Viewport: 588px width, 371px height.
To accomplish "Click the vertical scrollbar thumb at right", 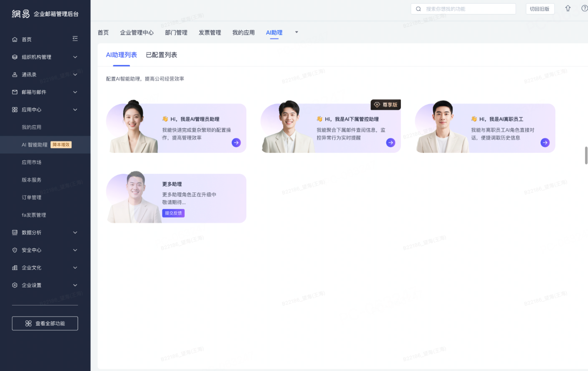I will (x=586, y=155).
